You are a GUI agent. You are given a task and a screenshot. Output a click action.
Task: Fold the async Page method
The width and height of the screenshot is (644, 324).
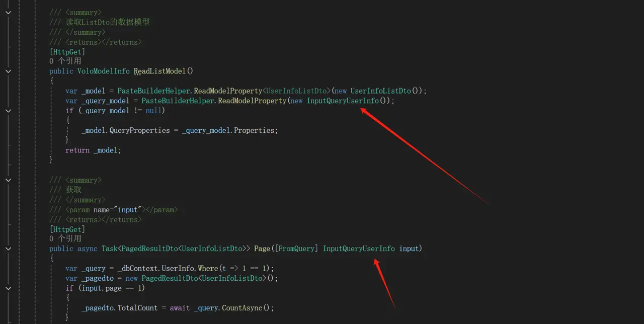click(x=8, y=249)
